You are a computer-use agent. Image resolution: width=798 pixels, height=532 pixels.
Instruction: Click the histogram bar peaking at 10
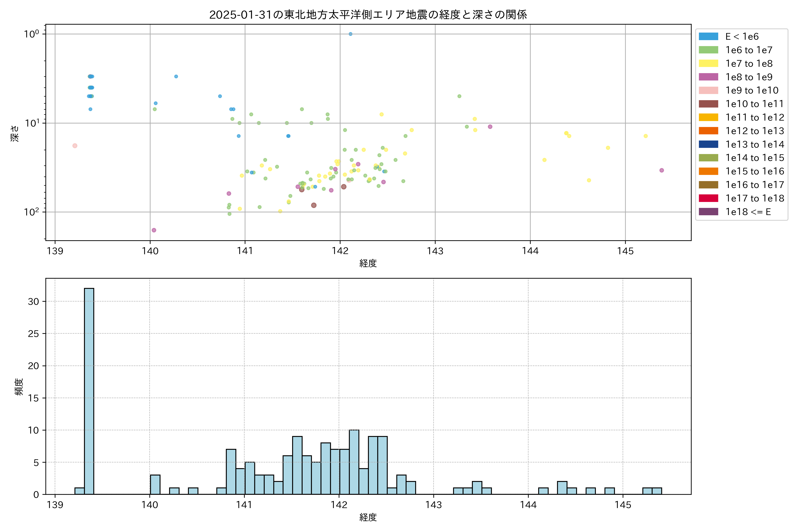[354, 462]
